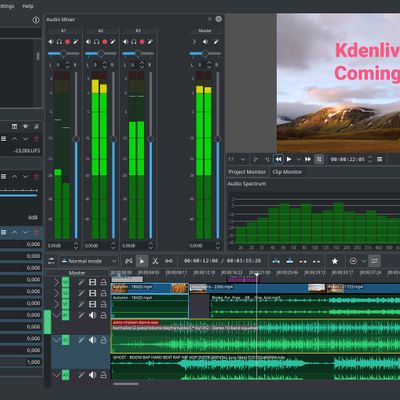Click the extract timeline zone icon
The height and width of the screenshot is (400, 400).
(303, 261)
